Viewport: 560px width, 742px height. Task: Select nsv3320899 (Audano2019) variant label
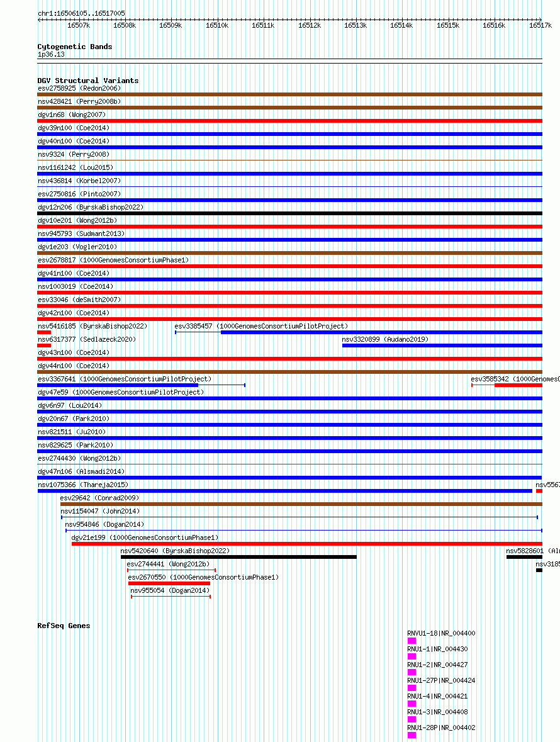pyautogui.click(x=385, y=340)
